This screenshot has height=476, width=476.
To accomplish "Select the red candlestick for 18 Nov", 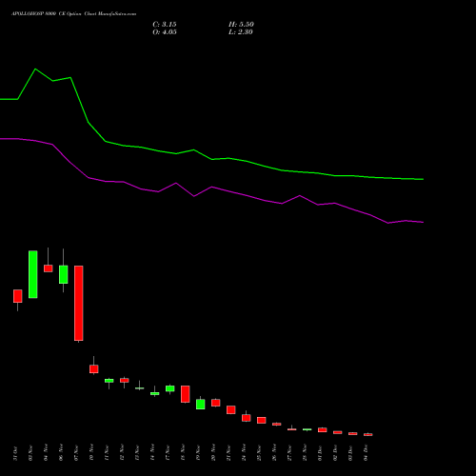I will point(186,394).
